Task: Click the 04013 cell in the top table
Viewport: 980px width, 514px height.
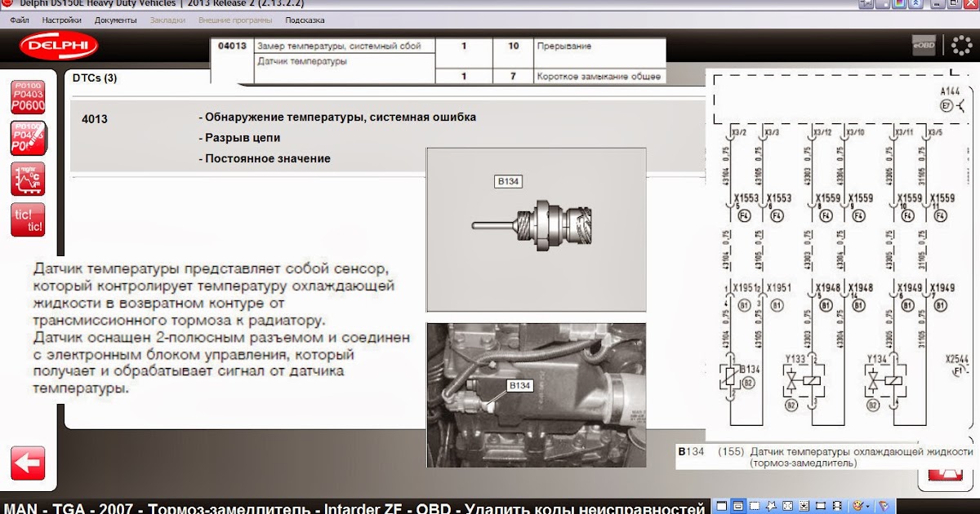Action: (x=233, y=46)
